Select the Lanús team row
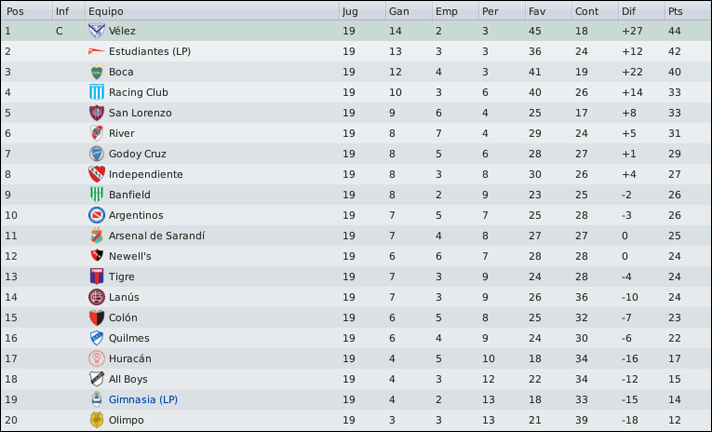 (356, 297)
